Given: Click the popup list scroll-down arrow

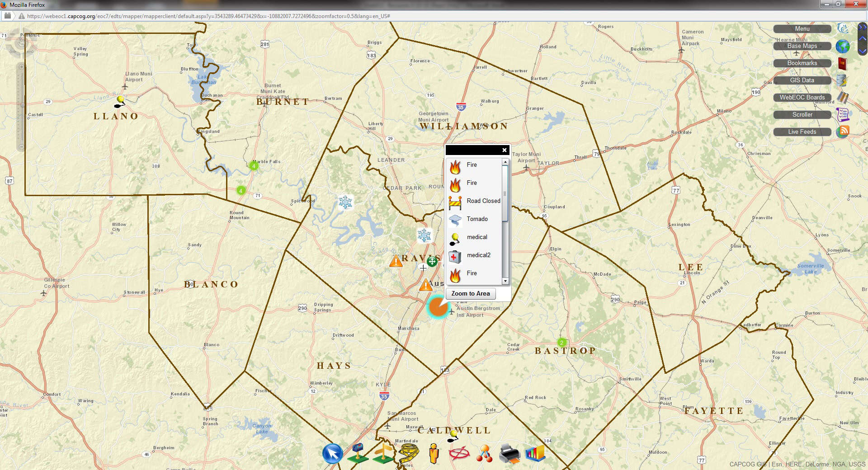Looking at the screenshot, I should pyautogui.click(x=505, y=281).
